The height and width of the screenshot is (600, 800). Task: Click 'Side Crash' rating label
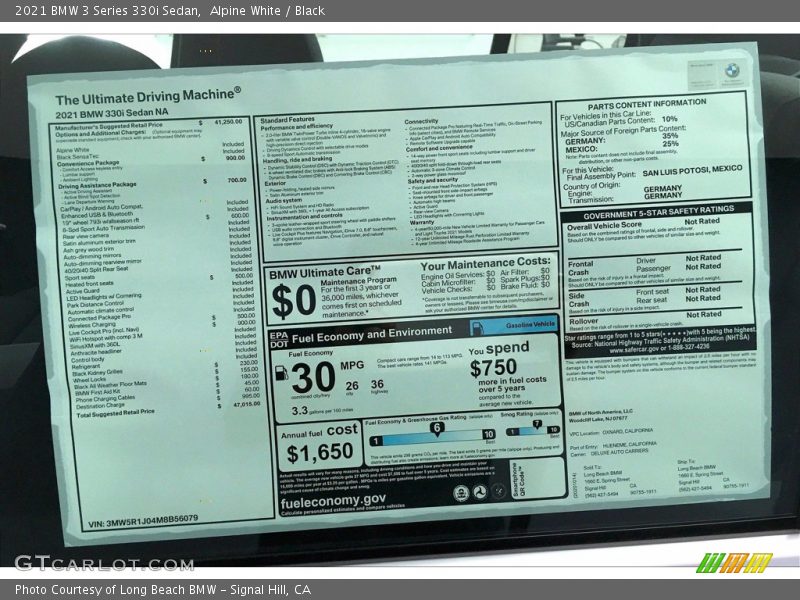(579, 300)
